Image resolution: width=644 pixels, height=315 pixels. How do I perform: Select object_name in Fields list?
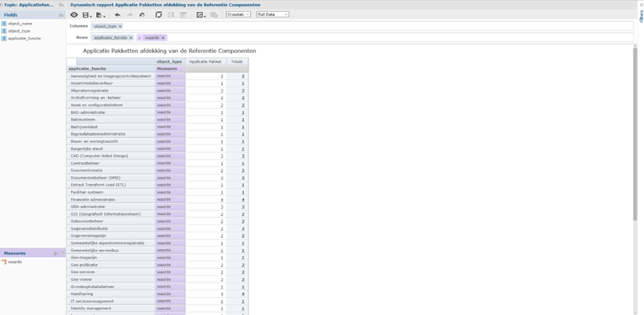tap(20, 24)
